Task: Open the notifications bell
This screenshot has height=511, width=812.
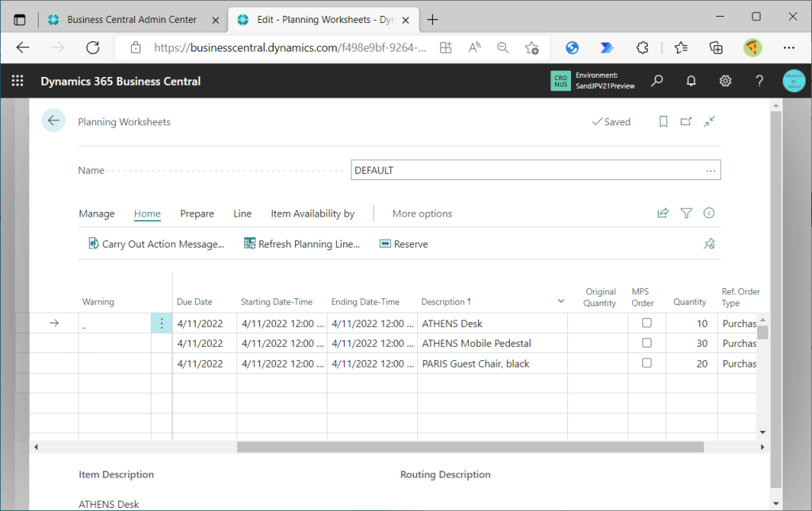Action: [x=691, y=81]
